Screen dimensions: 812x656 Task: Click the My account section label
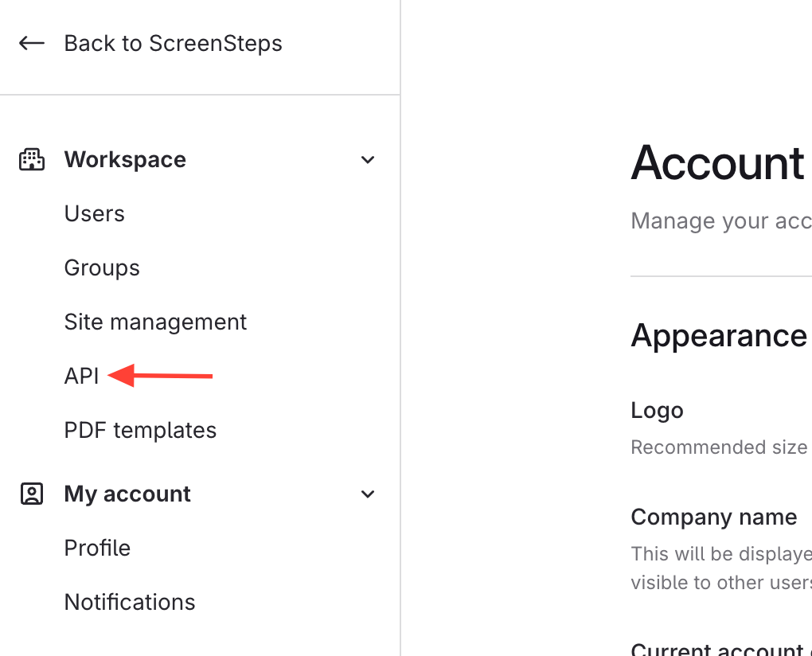tap(127, 494)
